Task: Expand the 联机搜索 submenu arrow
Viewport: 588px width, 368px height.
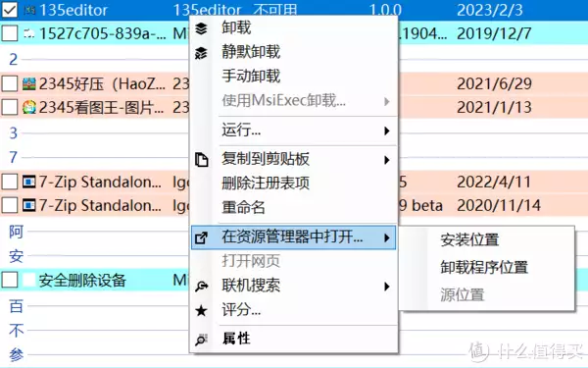Action: pyautogui.click(x=387, y=287)
